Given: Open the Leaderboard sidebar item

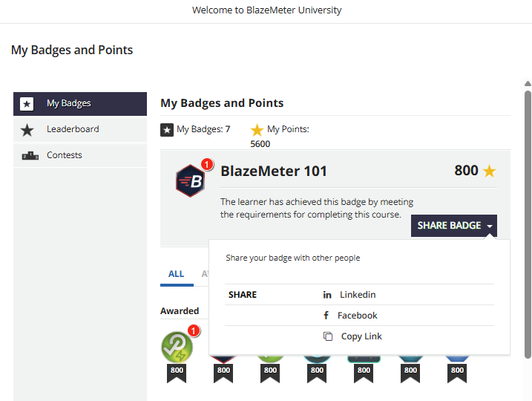Looking at the screenshot, I should click(80, 129).
